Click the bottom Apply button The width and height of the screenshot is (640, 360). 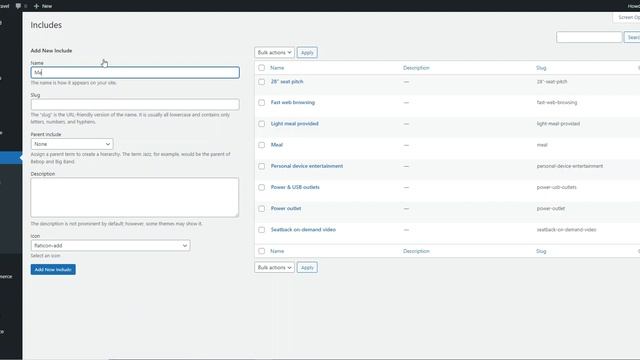click(x=307, y=267)
